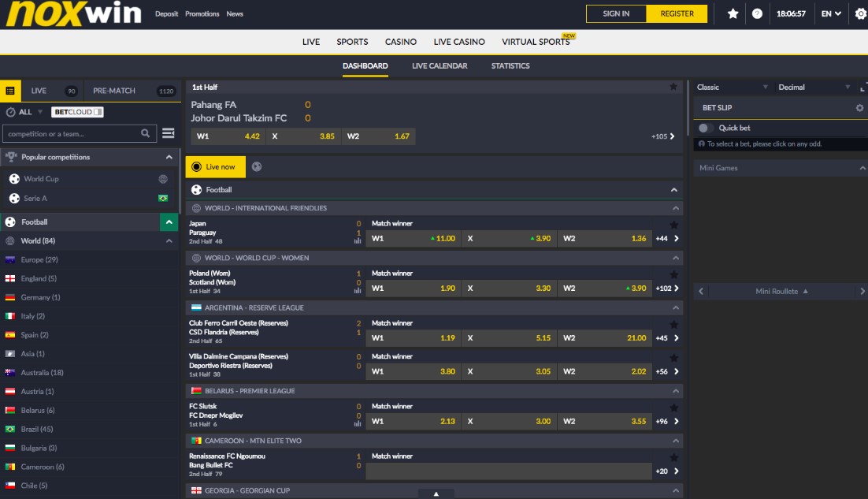Open favorites star in top header
868x499 pixels.
(733, 14)
